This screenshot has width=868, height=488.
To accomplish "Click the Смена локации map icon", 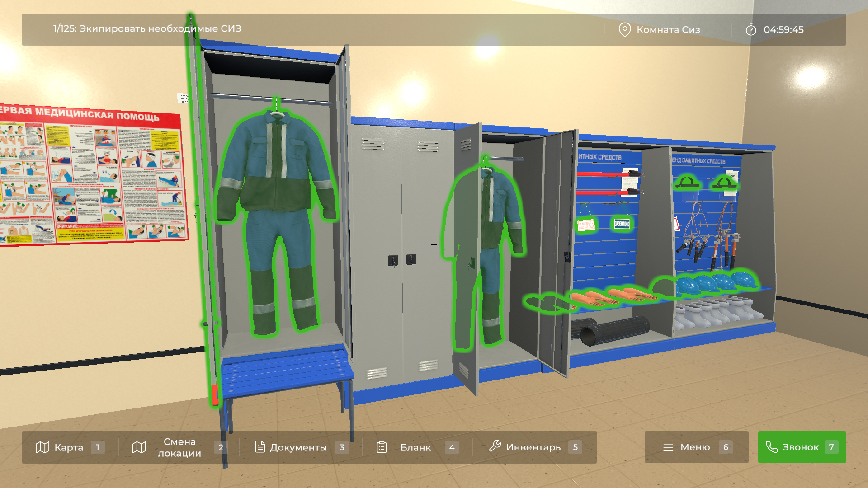I will pyautogui.click(x=139, y=447).
